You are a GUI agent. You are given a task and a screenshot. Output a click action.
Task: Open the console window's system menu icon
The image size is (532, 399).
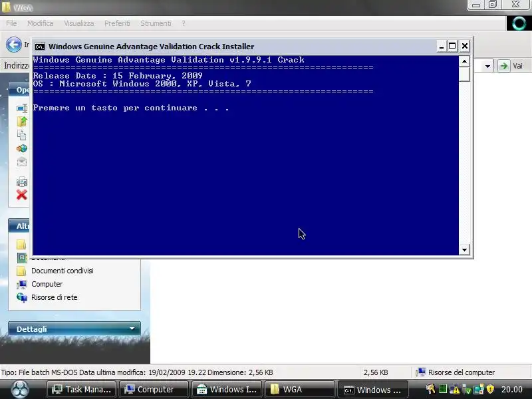pos(40,47)
